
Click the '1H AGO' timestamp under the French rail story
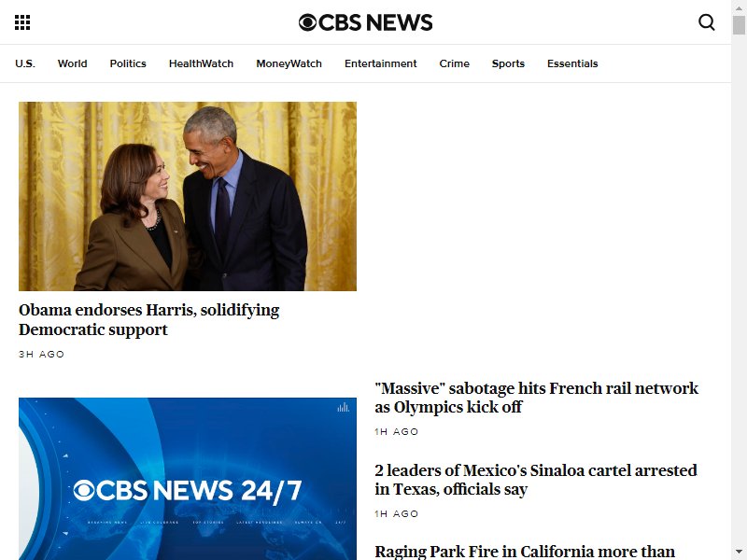396,432
